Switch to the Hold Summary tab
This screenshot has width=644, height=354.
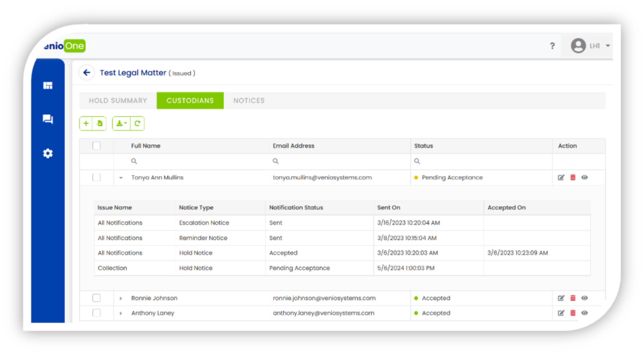coord(118,101)
